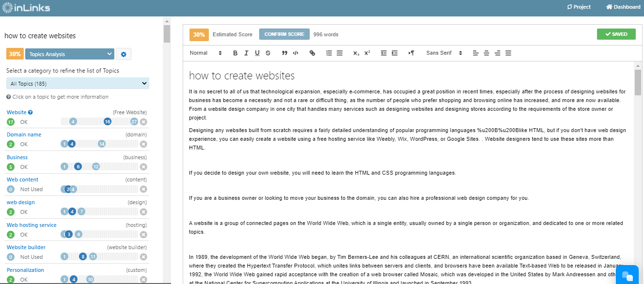Switch text direction with the paragraph icon
The width and height of the screenshot is (644, 284).
(411, 53)
